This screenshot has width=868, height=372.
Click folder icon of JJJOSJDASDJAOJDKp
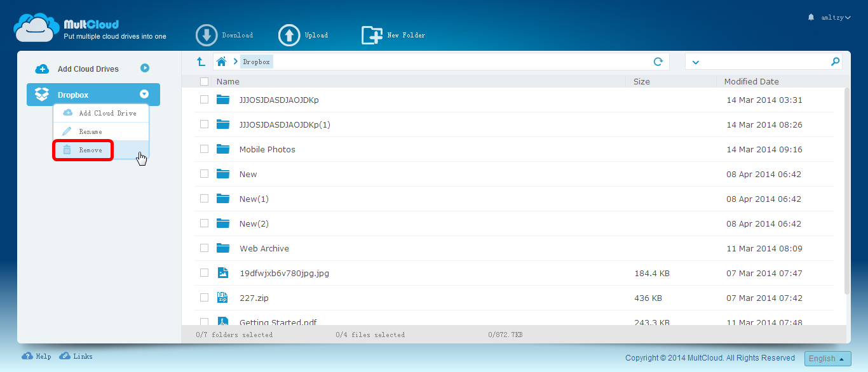tap(222, 100)
